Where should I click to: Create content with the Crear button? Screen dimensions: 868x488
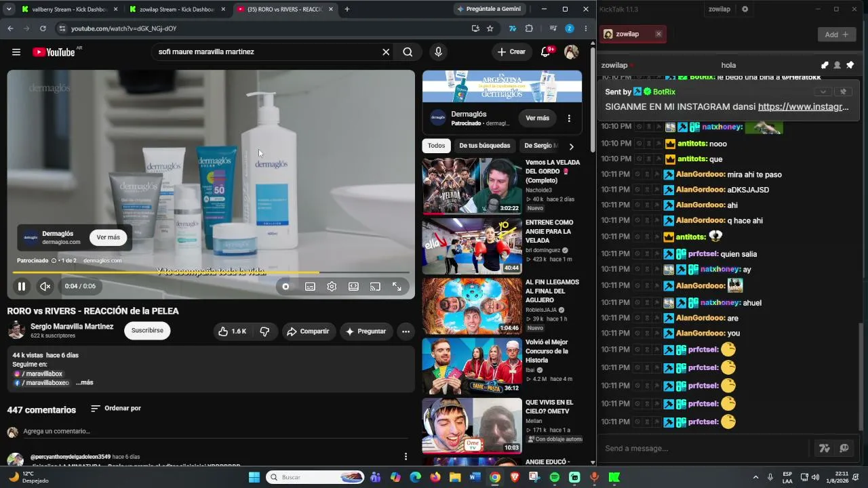(x=511, y=52)
